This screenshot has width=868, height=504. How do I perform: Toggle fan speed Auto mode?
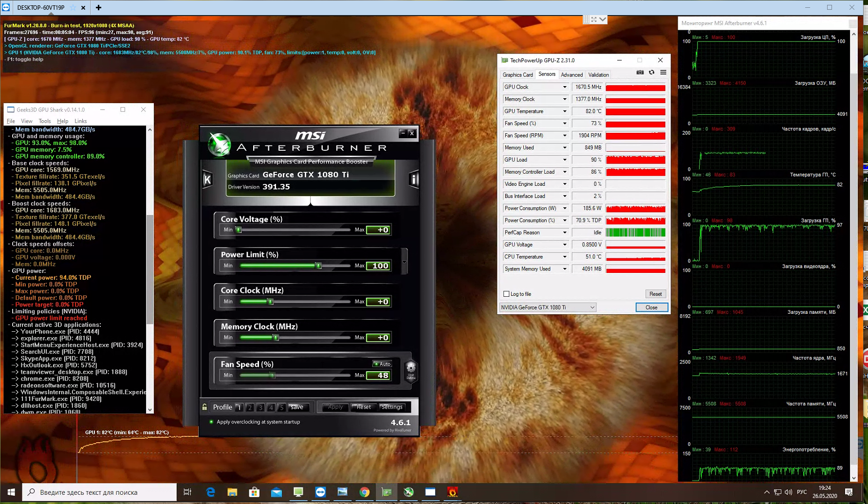[x=382, y=364]
